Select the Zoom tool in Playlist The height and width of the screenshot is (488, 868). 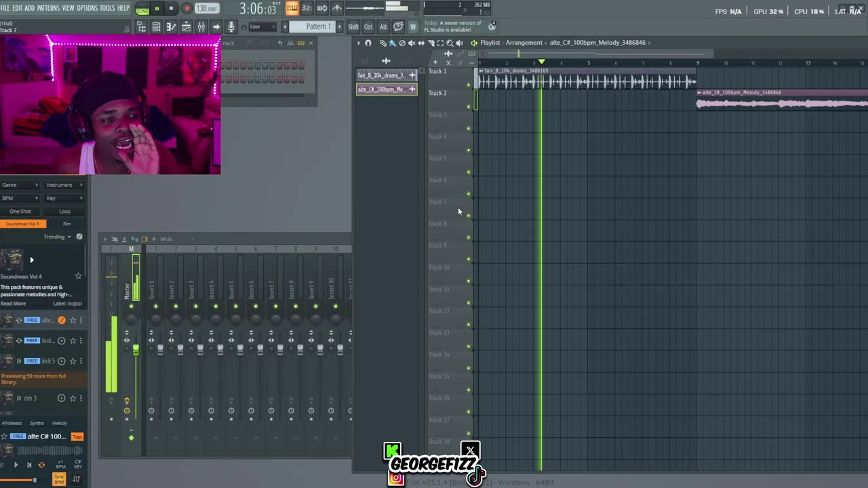tap(449, 43)
